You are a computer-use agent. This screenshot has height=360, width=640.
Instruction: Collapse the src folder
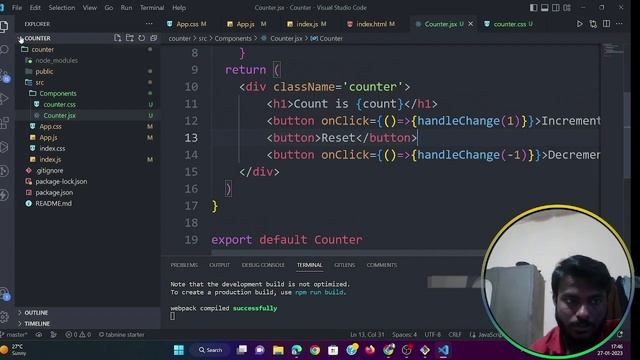pyautogui.click(x=40, y=82)
